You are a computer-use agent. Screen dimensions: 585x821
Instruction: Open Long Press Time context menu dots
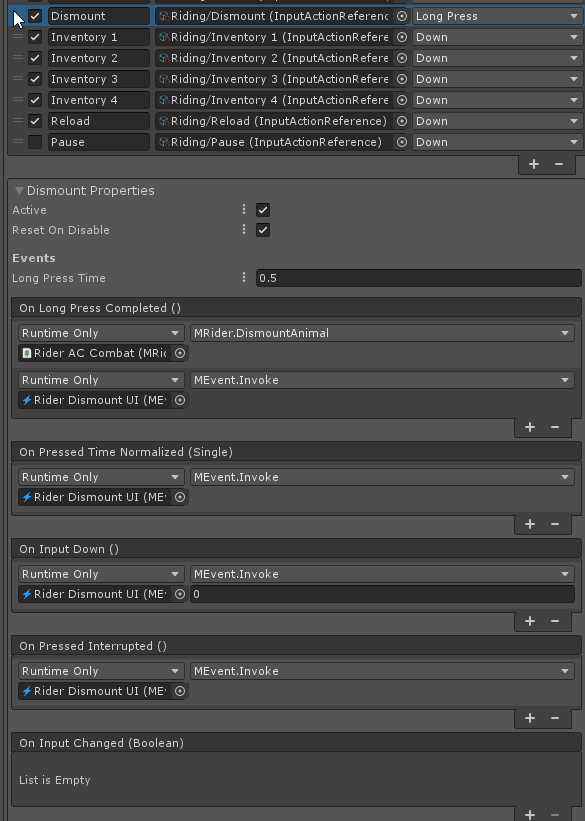[x=244, y=278]
